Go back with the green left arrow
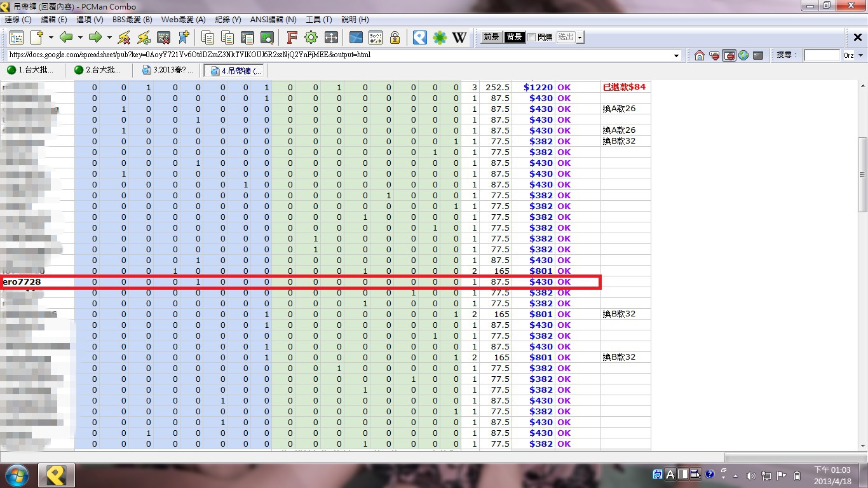Viewport: 868px width, 488px height. [66, 37]
